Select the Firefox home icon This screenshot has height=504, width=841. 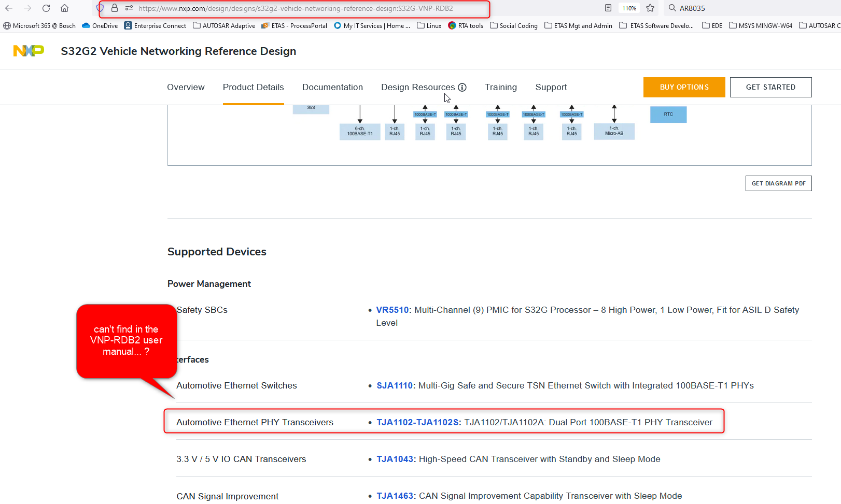point(64,8)
